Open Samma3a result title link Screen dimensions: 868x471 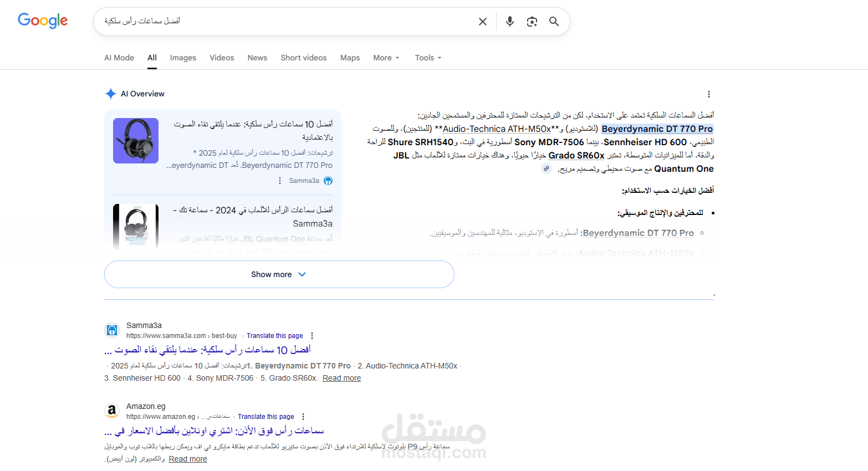207,350
